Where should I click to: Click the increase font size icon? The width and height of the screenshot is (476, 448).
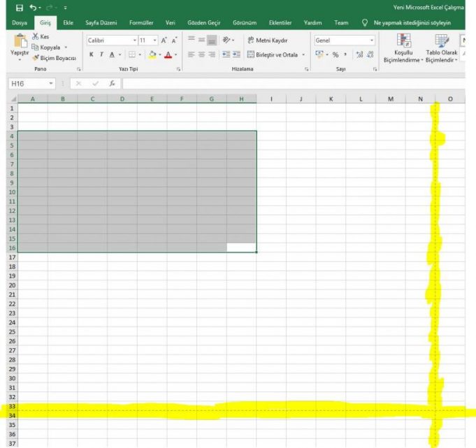click(164, 41)
